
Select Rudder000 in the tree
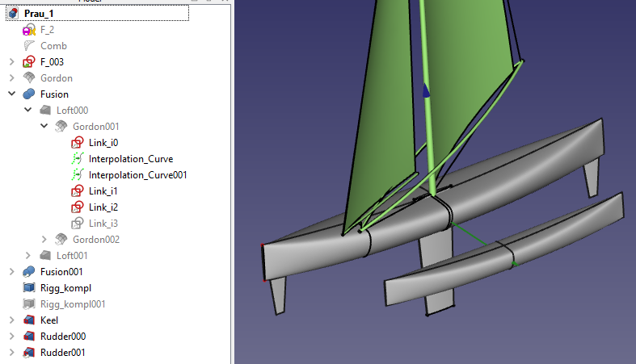click(63, 337)
